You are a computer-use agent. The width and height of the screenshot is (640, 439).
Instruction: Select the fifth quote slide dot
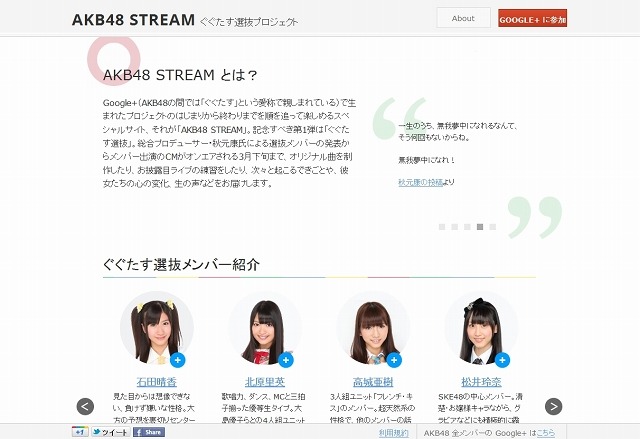point(493,227)
